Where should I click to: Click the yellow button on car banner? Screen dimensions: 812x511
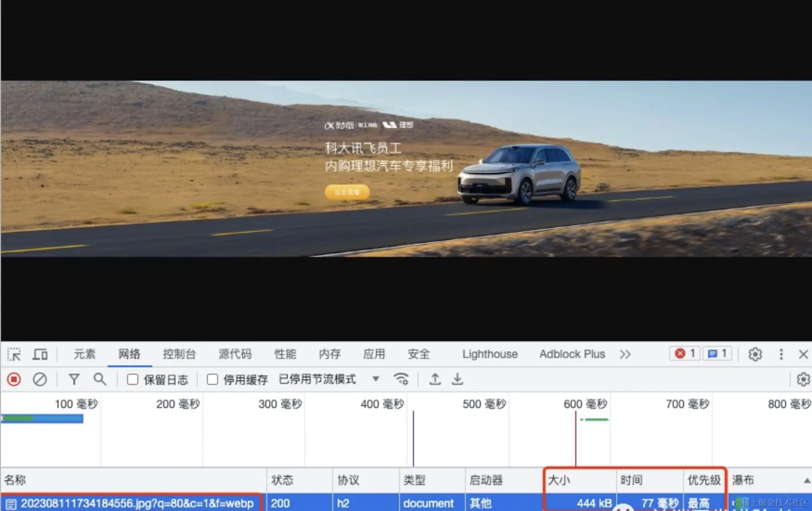click(347, 192)
